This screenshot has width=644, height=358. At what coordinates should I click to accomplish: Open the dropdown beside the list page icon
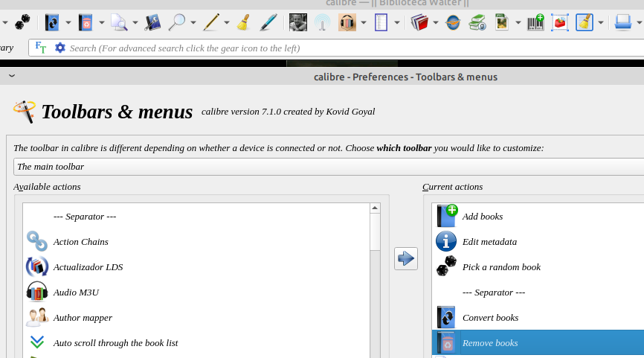point(397,22)
